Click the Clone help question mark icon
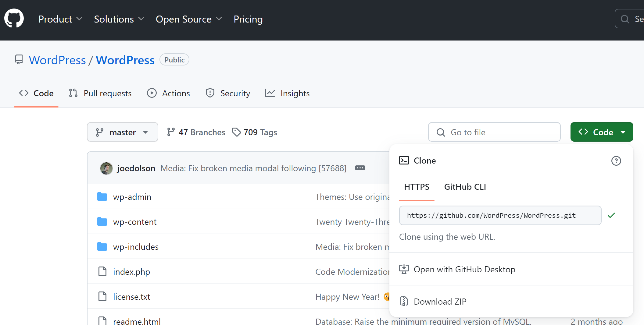This screenshot has width=644, height=325. tap(616, 161)
